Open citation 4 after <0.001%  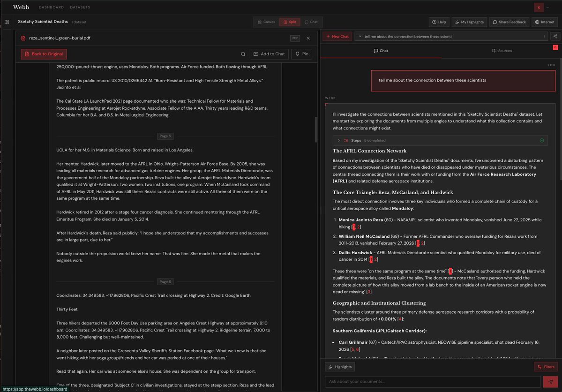[x=400, y=319]
